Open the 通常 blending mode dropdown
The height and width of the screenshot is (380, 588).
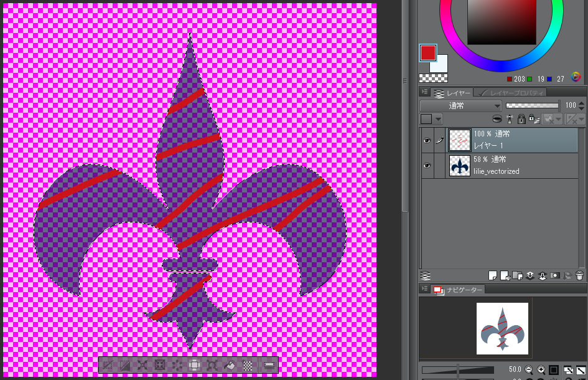[461, 106]
